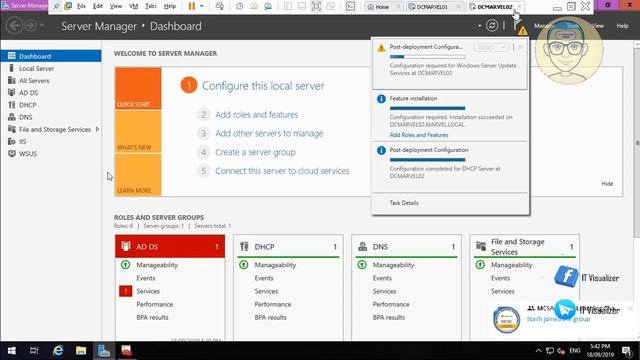
Task: Select the AD DS sidebar icon
Action: pos(11,93)
